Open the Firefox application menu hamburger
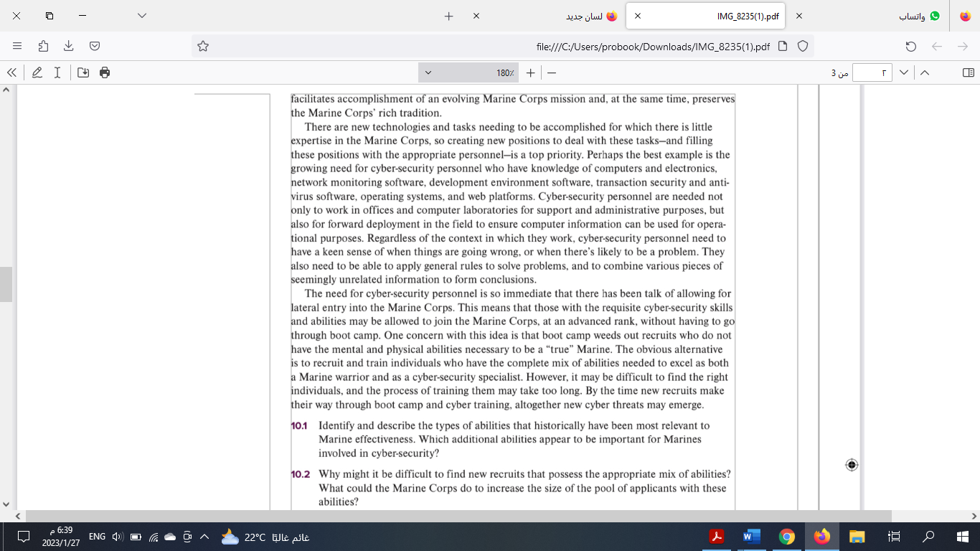The image size is (980, 551). [17, 46]
